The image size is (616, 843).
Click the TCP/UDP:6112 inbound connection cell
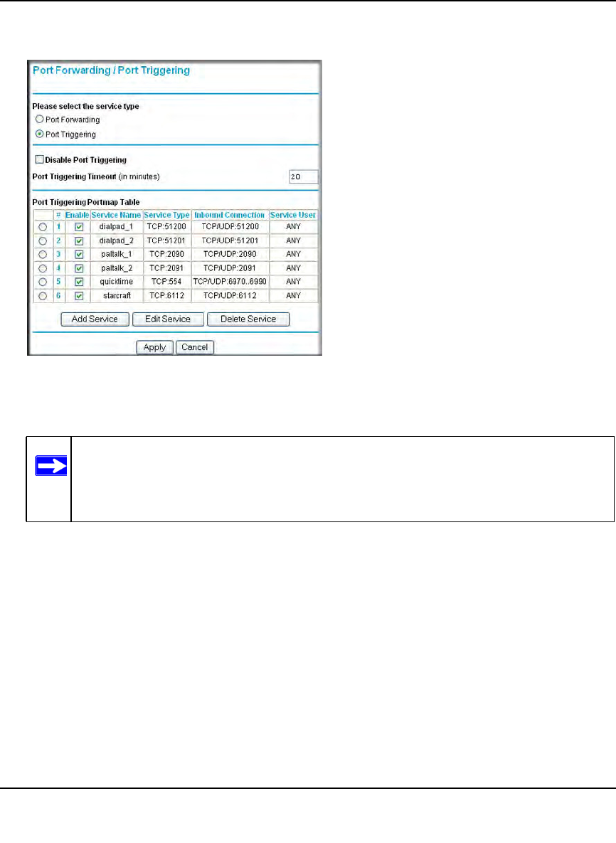[230, 296]
